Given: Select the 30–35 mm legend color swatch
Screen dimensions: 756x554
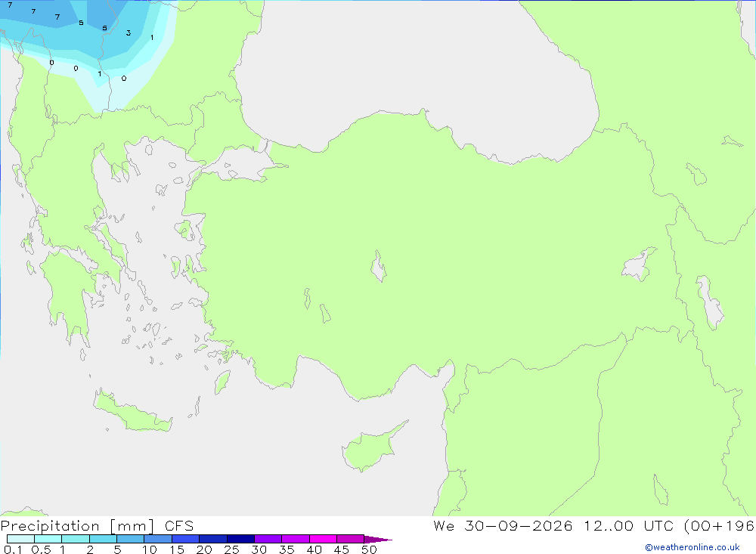Looking at the screenshot, I should click(268, 539).
